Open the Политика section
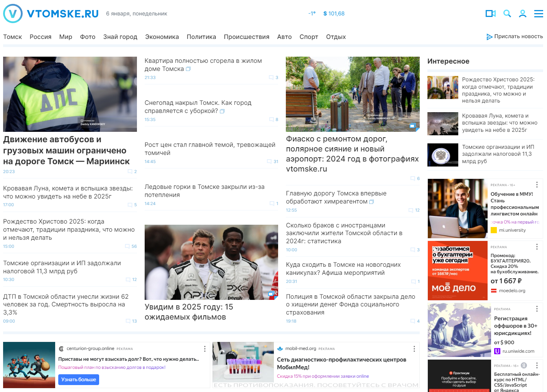 tap(201, 37)
